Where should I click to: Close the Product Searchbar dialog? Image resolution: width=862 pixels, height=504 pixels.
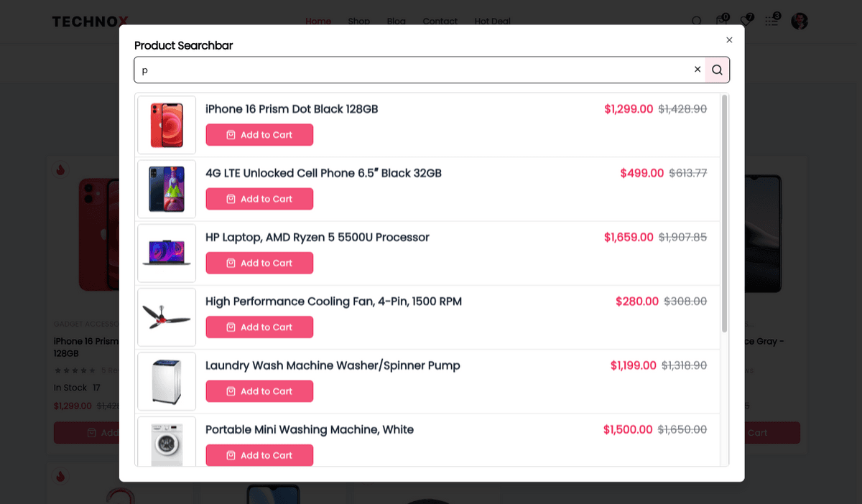(x=729, y=40)
